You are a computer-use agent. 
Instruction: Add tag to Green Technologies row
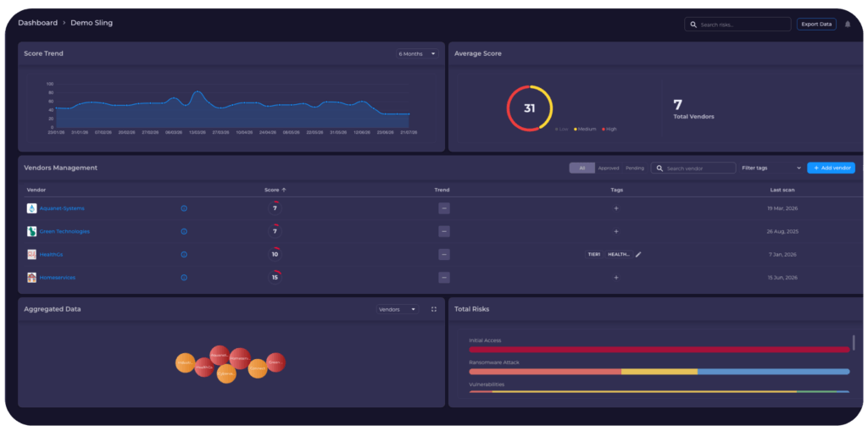(616, 231)
